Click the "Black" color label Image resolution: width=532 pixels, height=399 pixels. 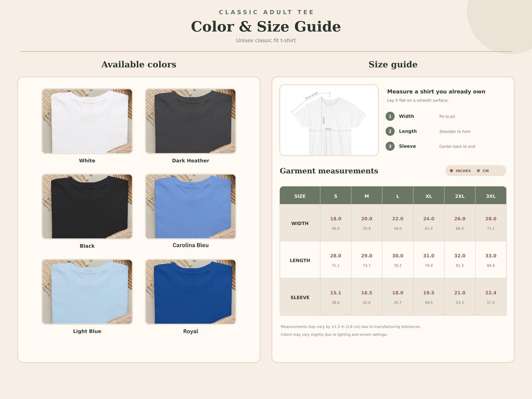(x=87, y=246)
